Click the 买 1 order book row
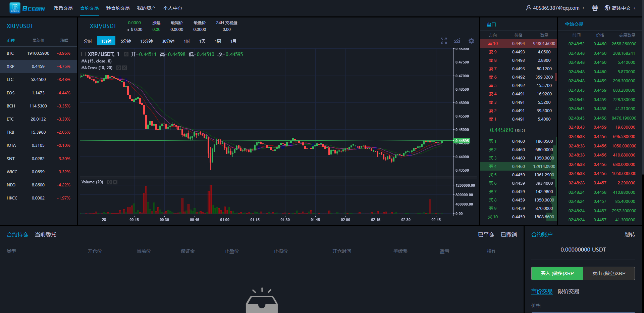Image resolution: width=644 pixels, height=313 pixels. [x=519, y=141]
